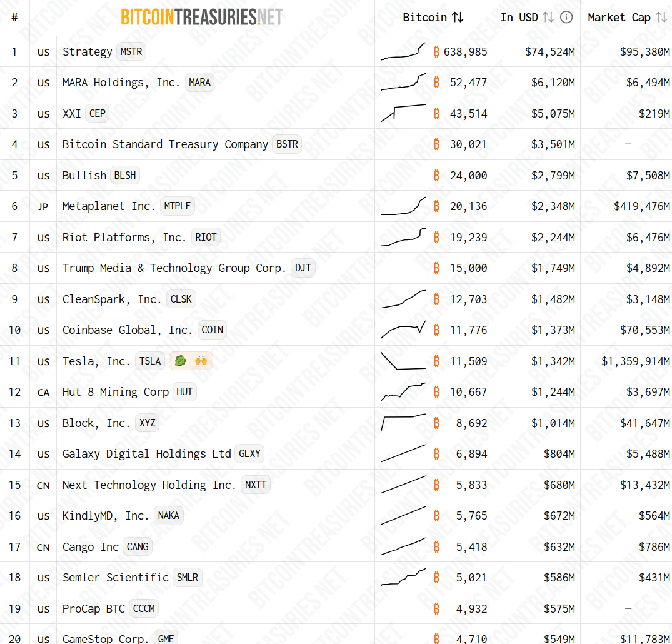Select the CA country code for Hut 8
The width and height of the screenshot is (672, 644).
coord(43,392)
